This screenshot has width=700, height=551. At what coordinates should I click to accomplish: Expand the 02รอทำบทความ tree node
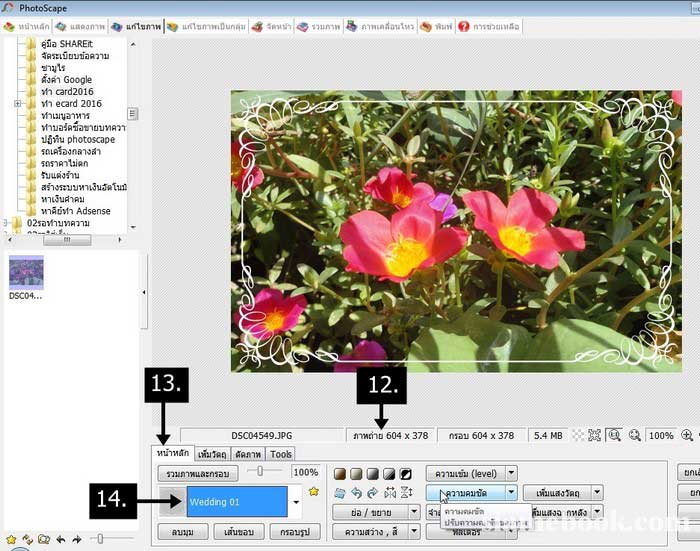pyautogui.click(x=4, y=223)
